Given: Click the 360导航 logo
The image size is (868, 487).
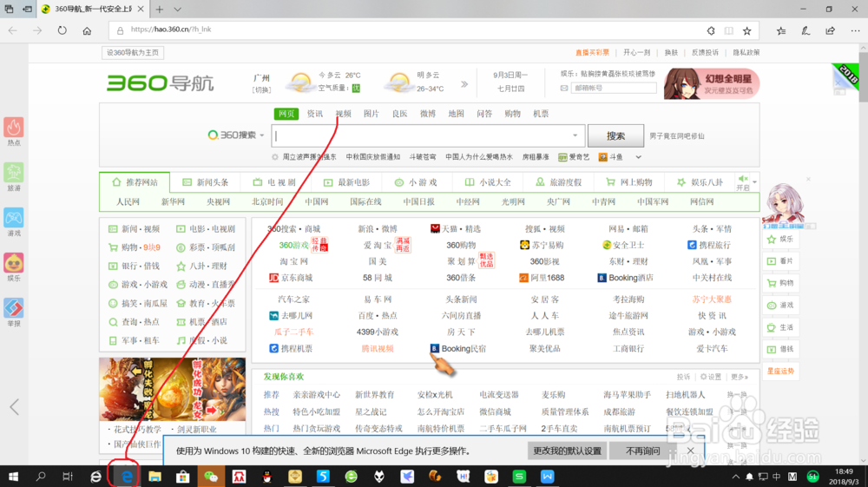Looking at the screenshot, I should (x=160, y=83).
